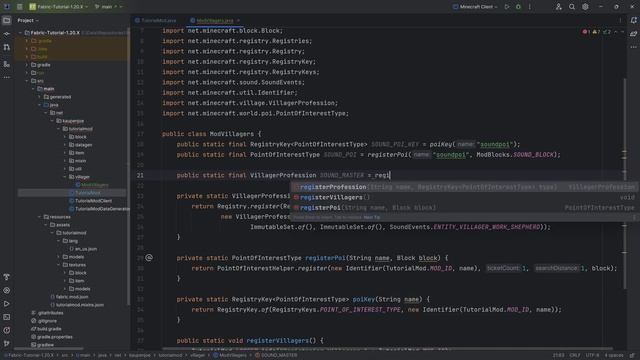Image resolution: width=640 pixels, height=360 pixels.
Task: Open the Run tool window icon
Action: [7, 304]
